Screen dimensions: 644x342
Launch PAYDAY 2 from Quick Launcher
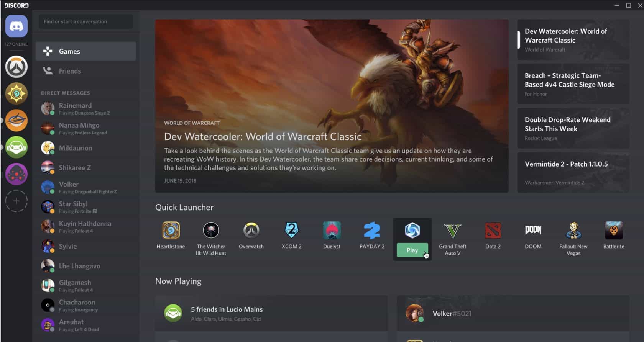(372, 231)
